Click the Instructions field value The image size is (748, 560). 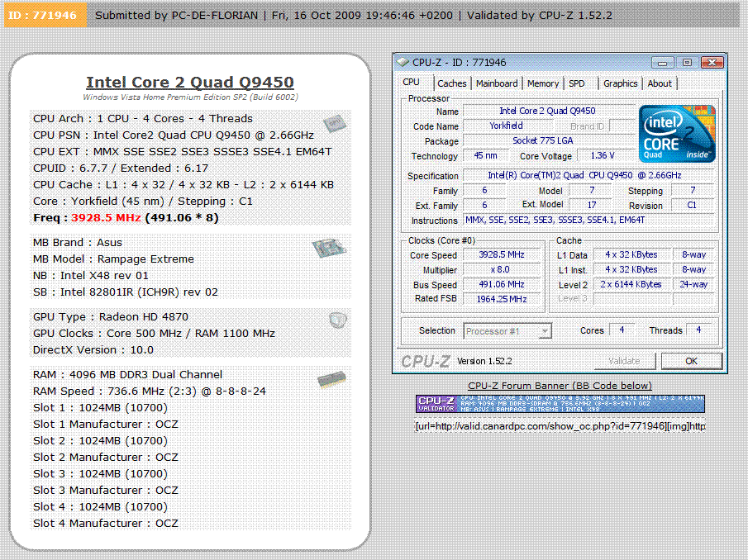coord(589,221)
